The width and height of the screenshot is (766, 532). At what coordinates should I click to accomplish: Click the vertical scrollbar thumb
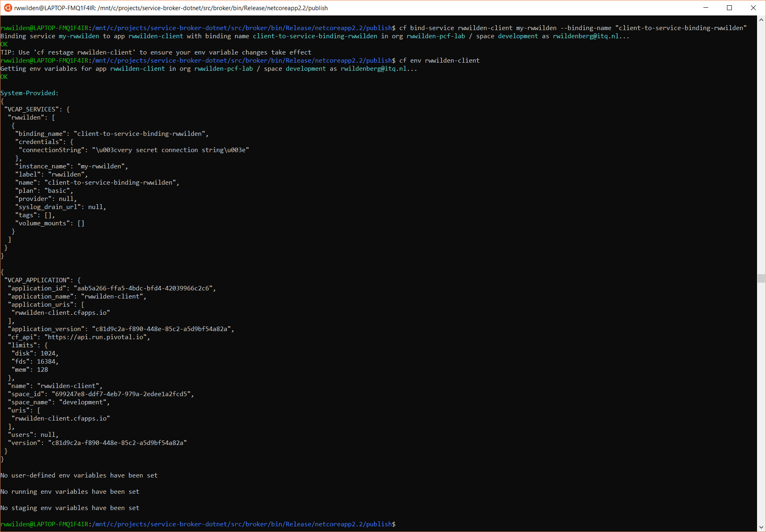tap(762, 278)
